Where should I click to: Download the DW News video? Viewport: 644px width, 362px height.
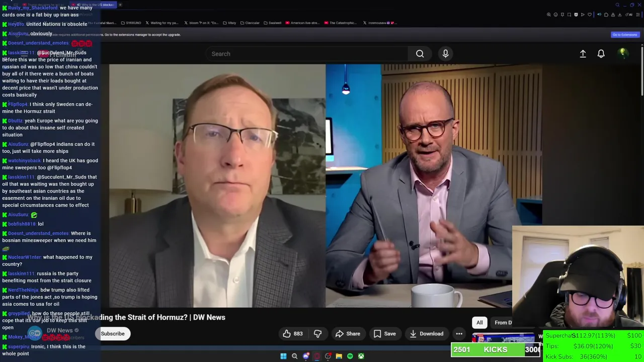tap(426, 334)
